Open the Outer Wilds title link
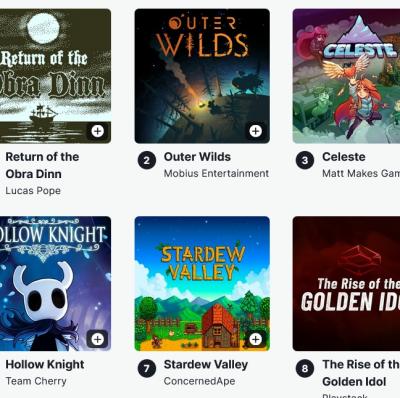Viewport: 400px width, 398px height. point(197,157)
